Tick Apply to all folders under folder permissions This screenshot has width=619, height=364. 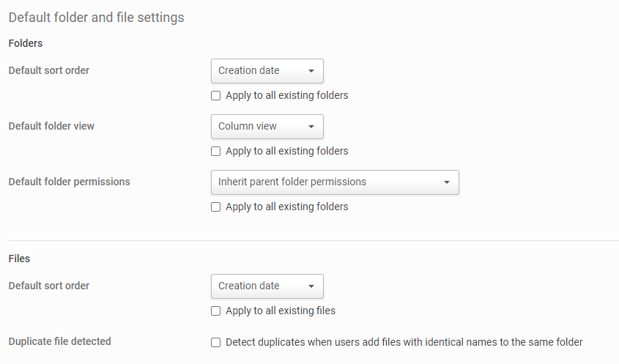click(x=215, y=207)
